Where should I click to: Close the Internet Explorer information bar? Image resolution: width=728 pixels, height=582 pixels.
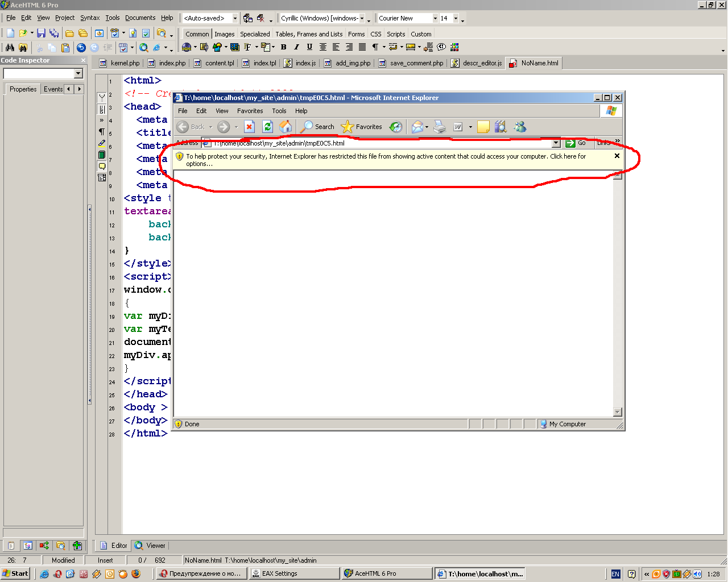pyautogui.click(x=617, y=156)
